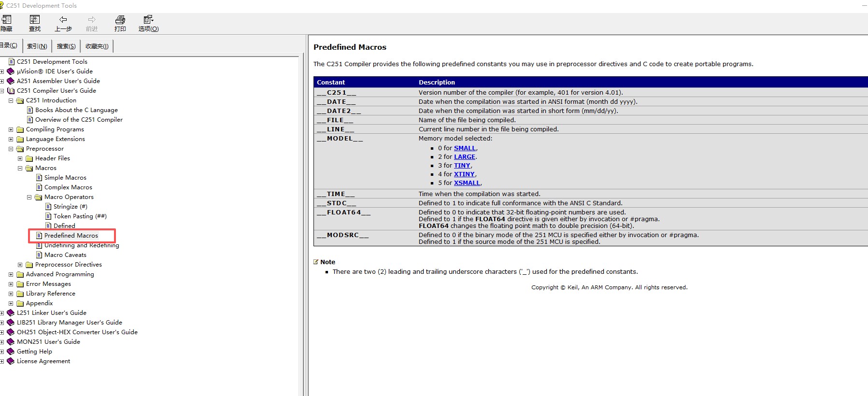Viewport: 868px width, 396px height.
Task: Click the Macros folder icon
Action: [x=29, y=168]
